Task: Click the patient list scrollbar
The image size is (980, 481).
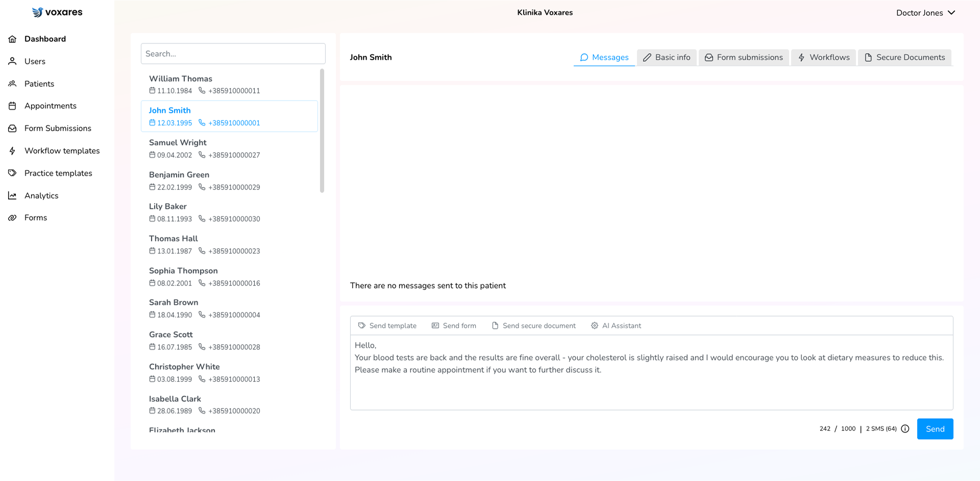Action: click(322, 131)
